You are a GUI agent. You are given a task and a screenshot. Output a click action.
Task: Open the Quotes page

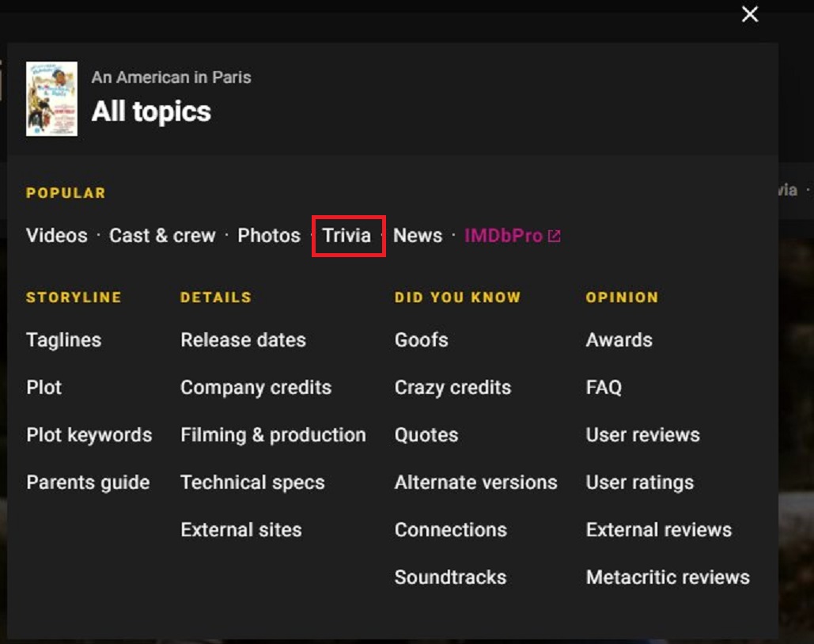tap(426, 435)
